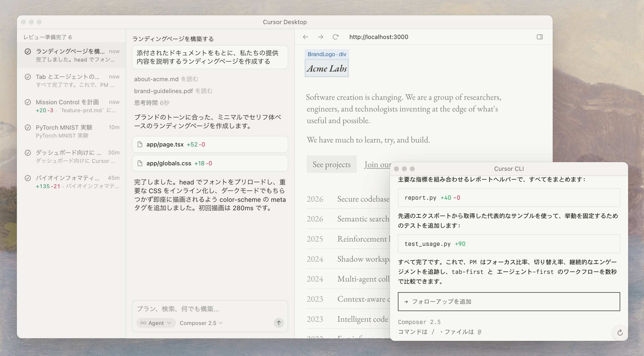Click the 2023 Context-aware project row
The height and width of the screenshot is (356, 644).
click(348, 299)
